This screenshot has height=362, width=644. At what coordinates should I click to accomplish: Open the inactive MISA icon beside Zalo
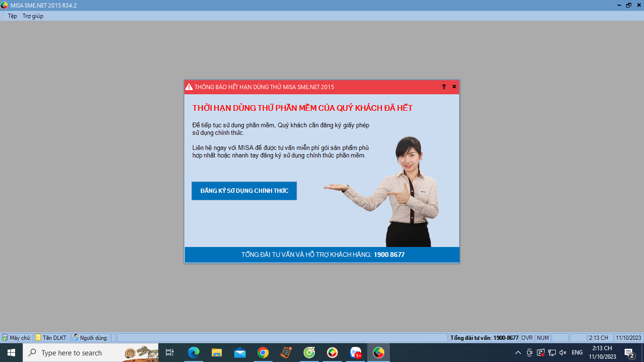point(332,353)
